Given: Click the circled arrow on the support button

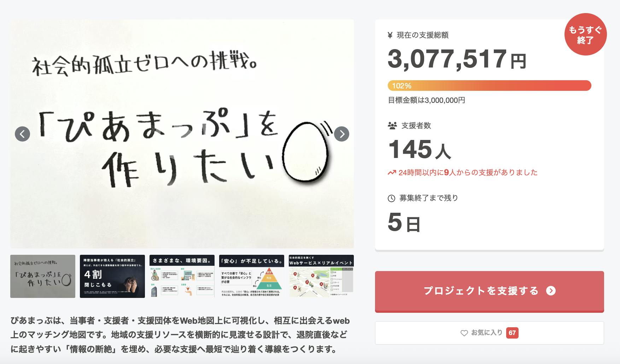Looking at the screenshot, I should coord(551,291).
